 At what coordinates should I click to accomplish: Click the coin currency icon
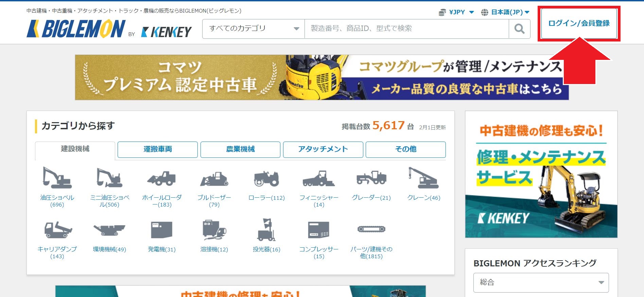click(442, 12)
